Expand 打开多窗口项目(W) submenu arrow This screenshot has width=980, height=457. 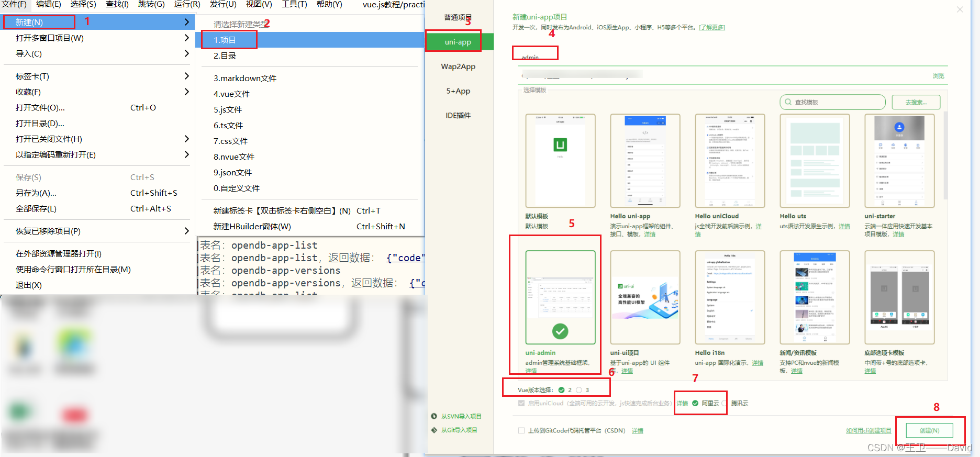[186, 38]
